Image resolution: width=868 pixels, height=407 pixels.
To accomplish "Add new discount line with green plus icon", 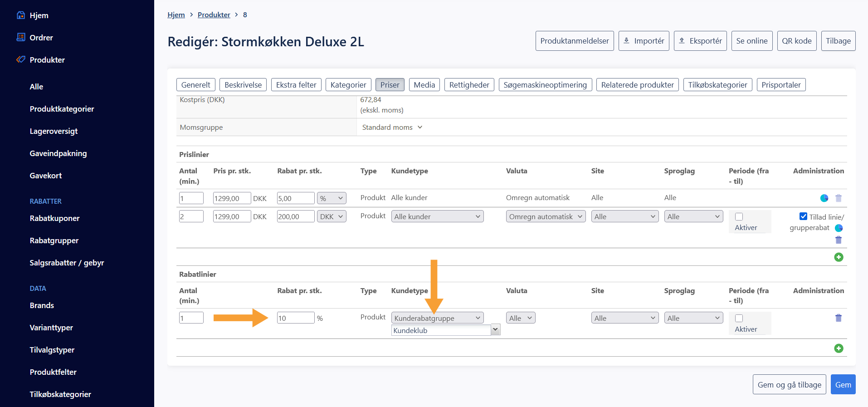I will (839, 348).
